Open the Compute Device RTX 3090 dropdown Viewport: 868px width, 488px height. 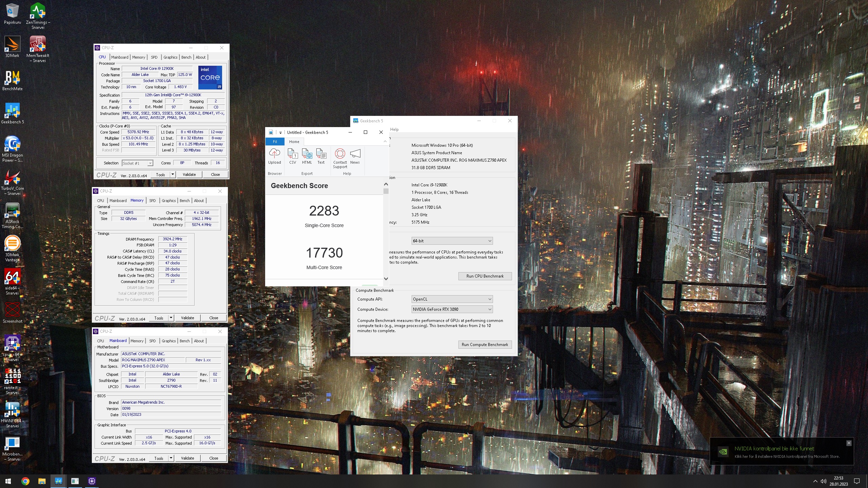point(452,309)
